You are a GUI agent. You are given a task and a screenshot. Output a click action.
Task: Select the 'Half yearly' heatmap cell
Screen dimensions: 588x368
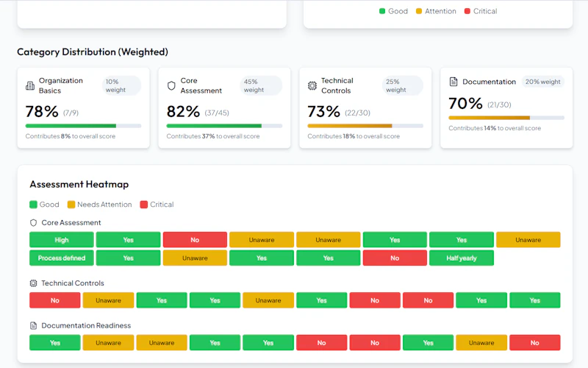click(462, 258)
